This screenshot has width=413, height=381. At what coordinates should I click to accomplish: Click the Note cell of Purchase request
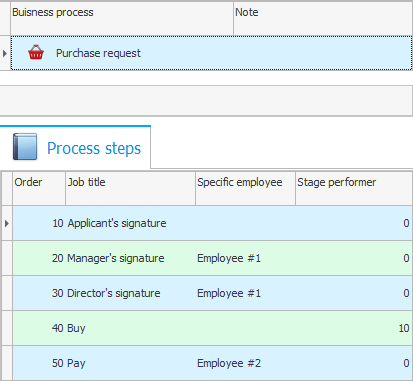(323, 53)
